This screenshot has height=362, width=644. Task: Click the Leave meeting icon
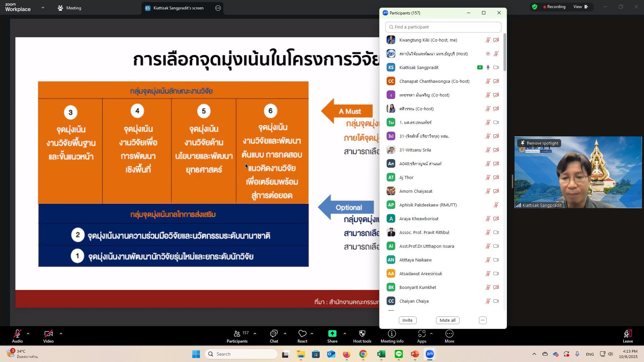[628, 334]
